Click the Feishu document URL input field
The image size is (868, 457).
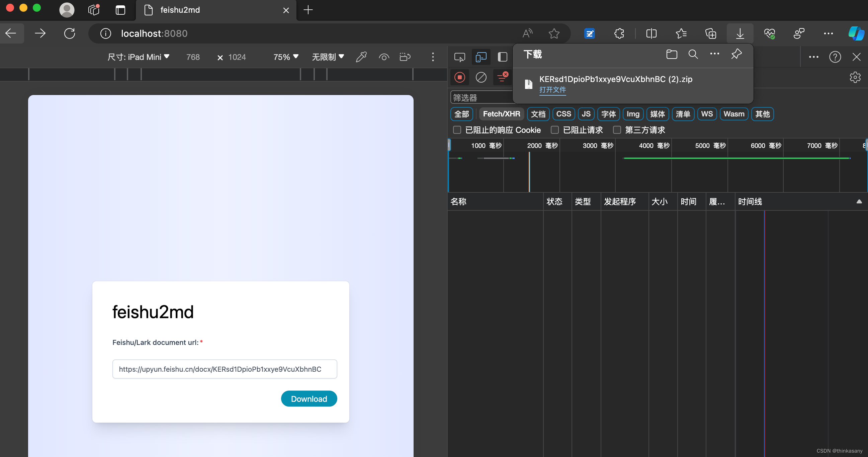(225, 369)
